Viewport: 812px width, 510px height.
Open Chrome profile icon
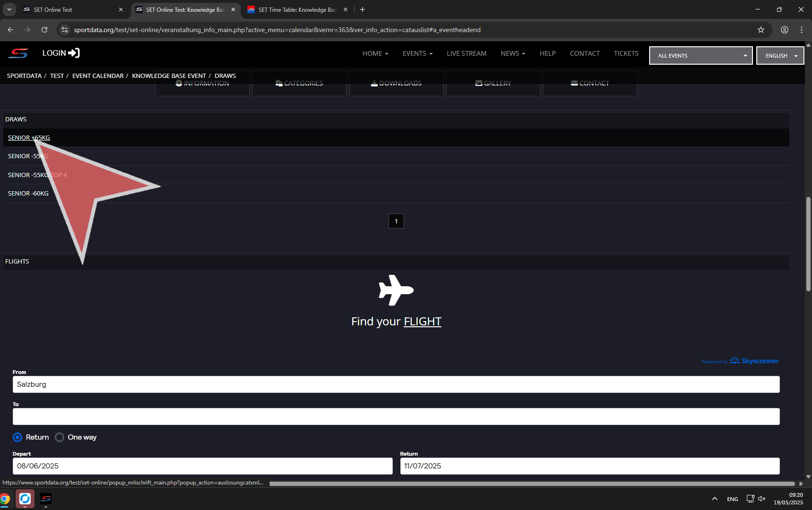(x=784, y=30)
